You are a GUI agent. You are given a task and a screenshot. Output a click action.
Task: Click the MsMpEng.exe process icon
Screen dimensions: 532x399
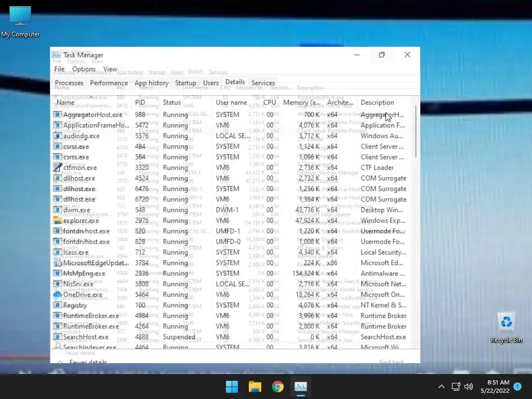point(57,273)
